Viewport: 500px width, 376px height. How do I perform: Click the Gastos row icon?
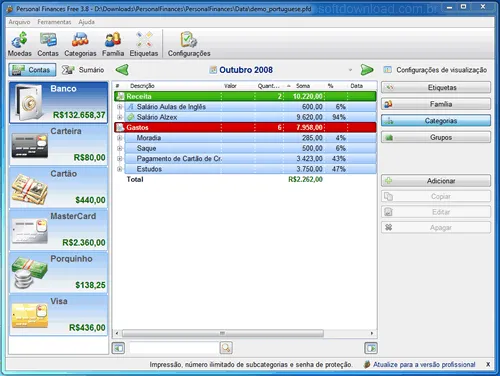(120, 127)
